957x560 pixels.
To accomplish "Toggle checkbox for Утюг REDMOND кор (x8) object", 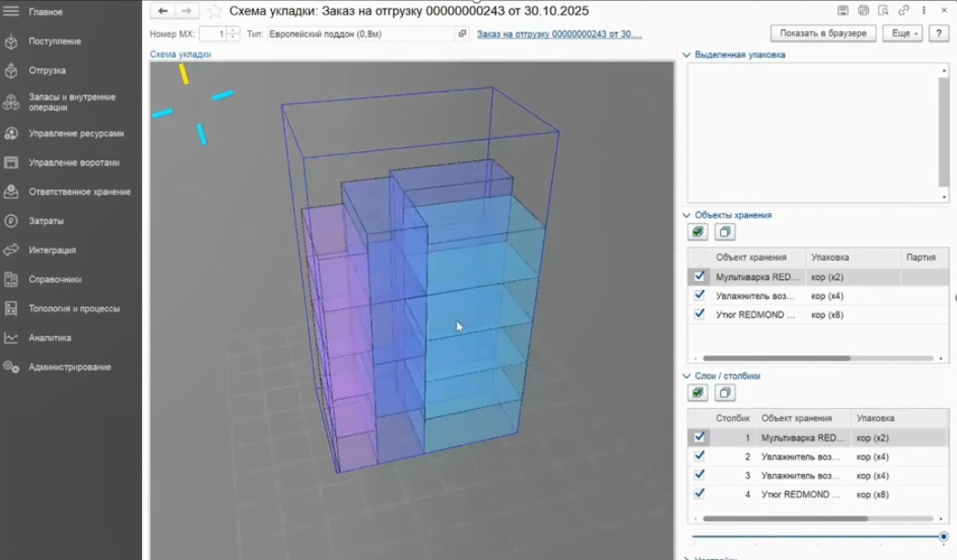I will pyautogui.click(x=700, y=314).
